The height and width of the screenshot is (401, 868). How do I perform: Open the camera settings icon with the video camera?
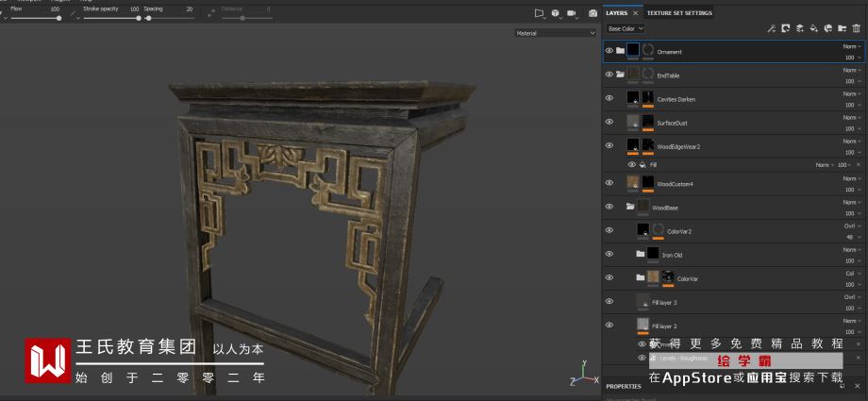click(x=572, y=13)
